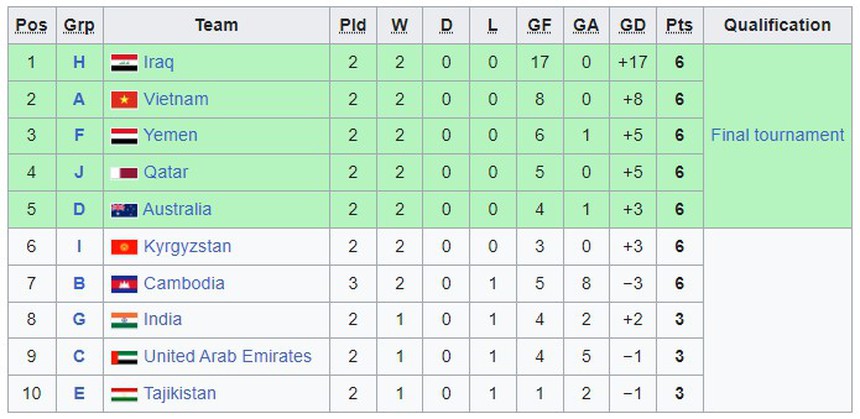Click the GD column header
Image resolution: width=860 pixels, height=419 pixels.
pos(631,25)
